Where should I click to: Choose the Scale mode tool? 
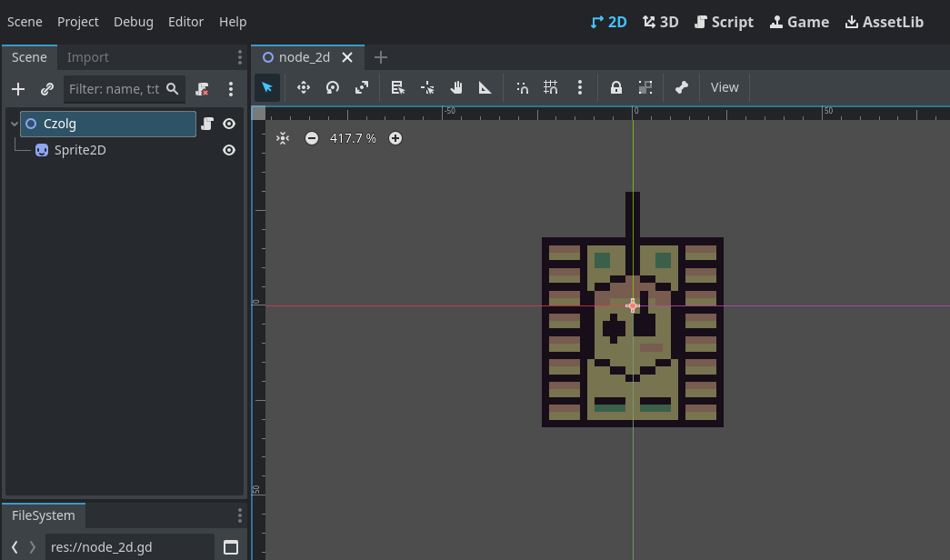(x=362, y=87)
